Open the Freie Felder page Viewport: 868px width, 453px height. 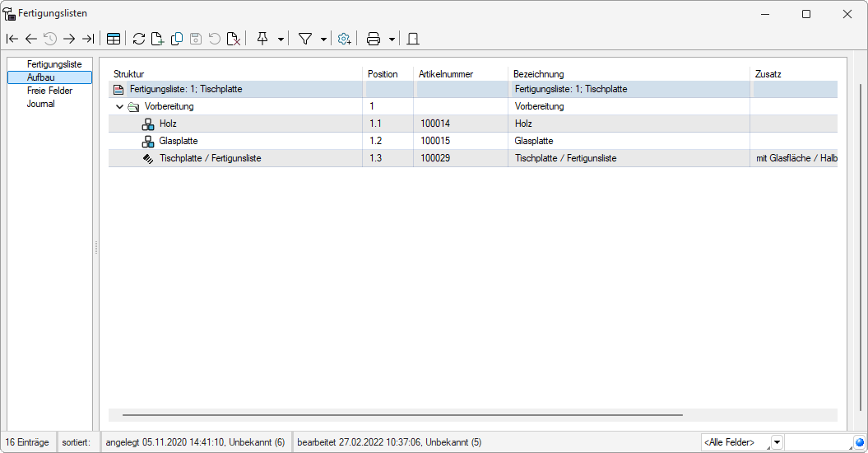(49, 91)
